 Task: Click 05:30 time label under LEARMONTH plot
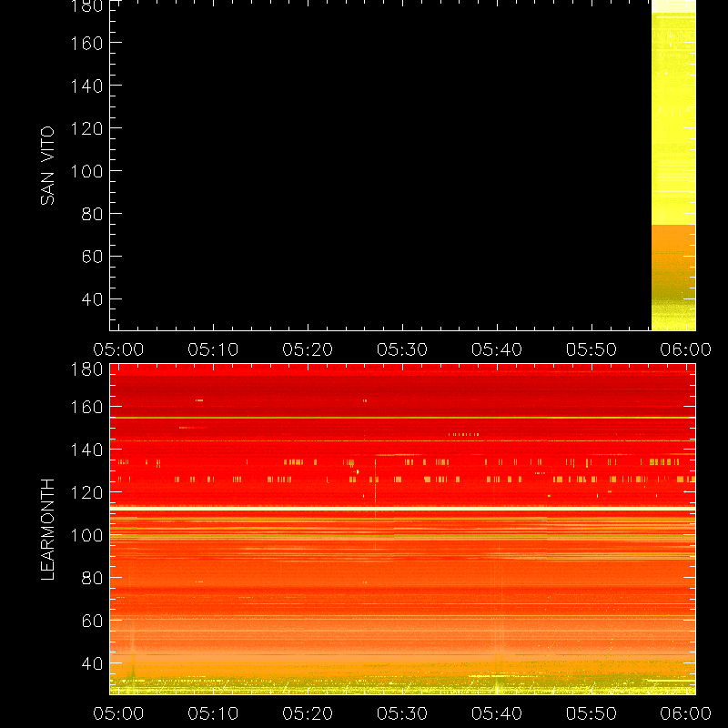[402, 713]
